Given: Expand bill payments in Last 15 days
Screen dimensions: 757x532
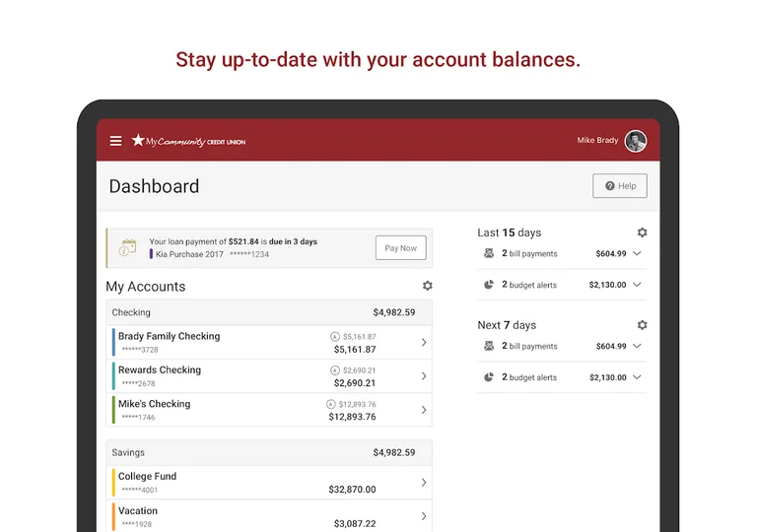Looking at the screenshot, I should [637, 254].
